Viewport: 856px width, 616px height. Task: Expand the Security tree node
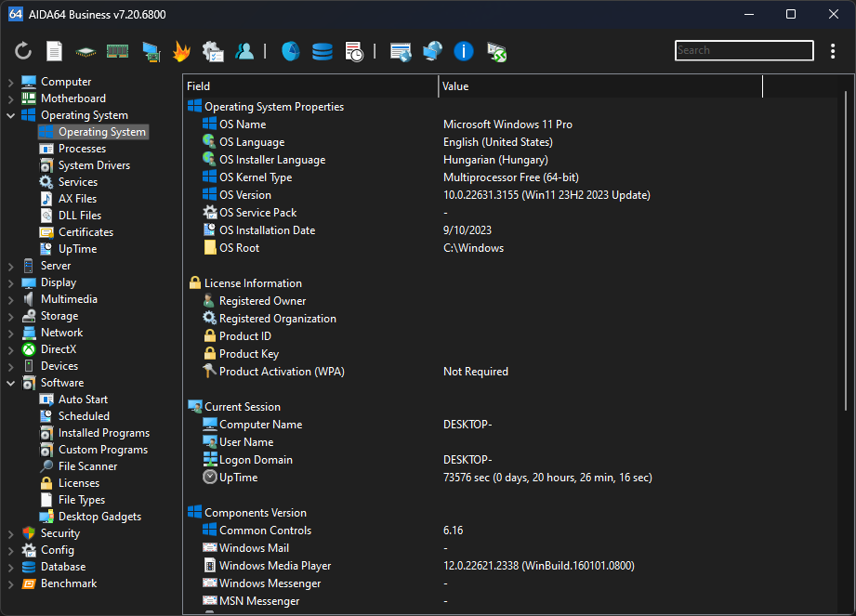click(x=10, y=533)
